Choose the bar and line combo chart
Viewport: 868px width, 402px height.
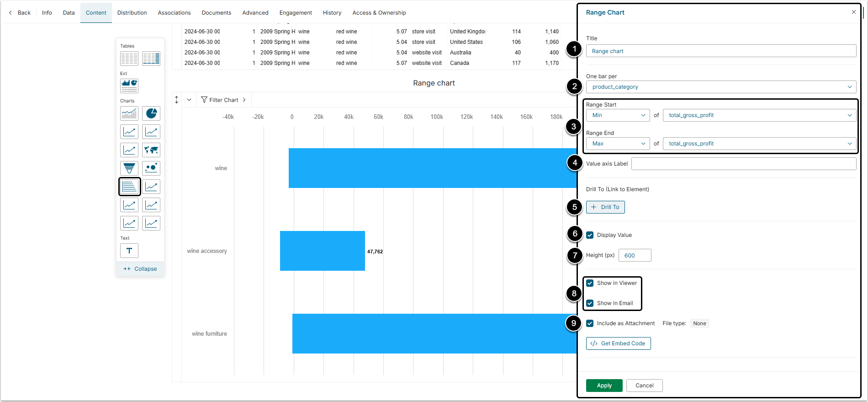[x=129, y=113]
